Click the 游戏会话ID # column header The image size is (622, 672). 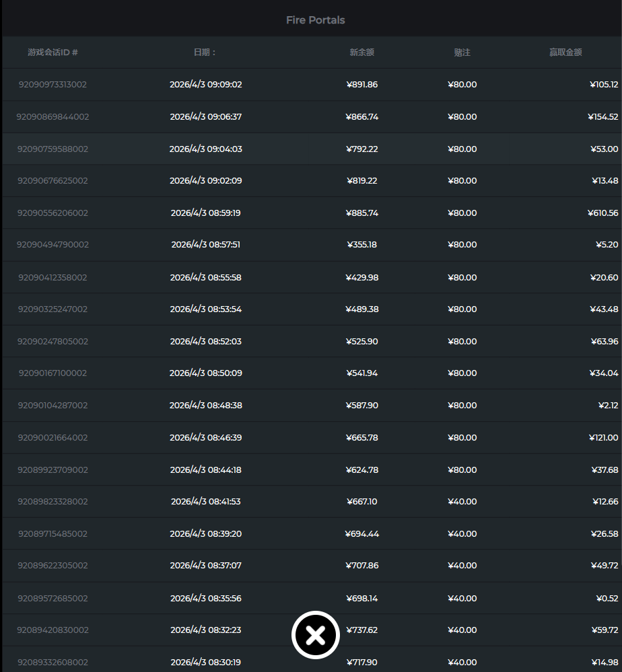[x=53, y=52]
